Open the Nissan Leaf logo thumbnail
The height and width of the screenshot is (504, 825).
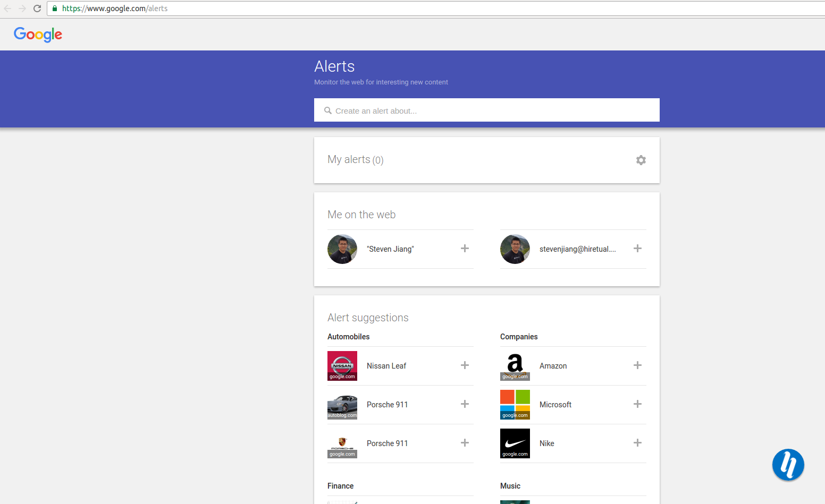click(342, 366)
